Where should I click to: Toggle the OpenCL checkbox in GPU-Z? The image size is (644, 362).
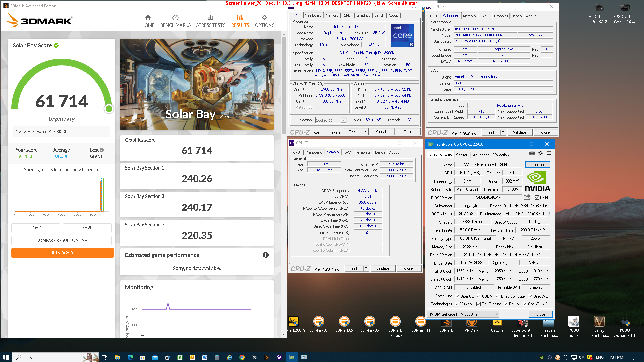[x=457, y=296]
